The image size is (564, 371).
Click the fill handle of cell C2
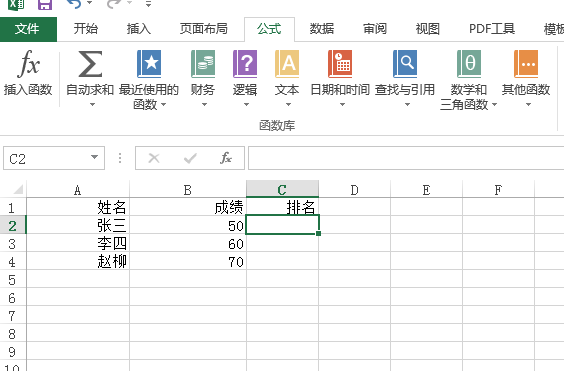[x=319, y=234]
